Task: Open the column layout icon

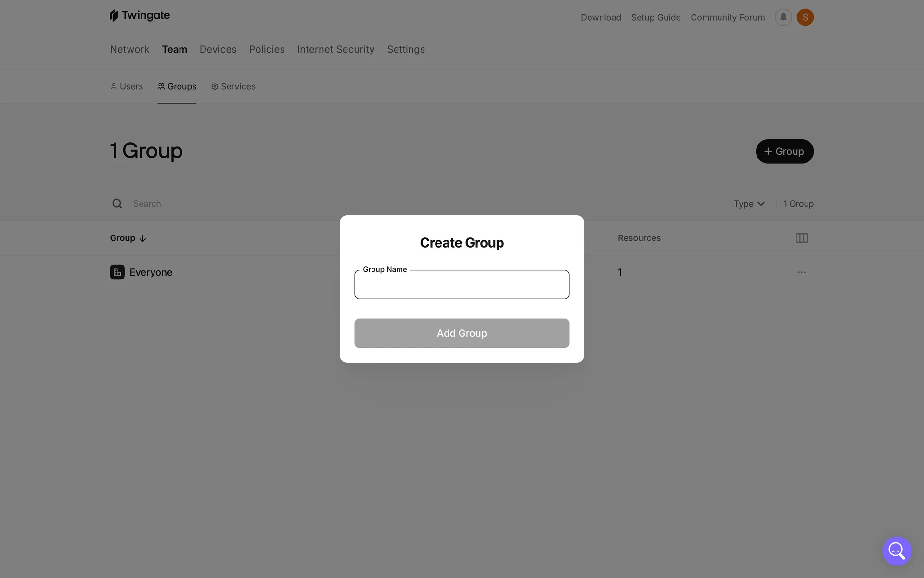Action: (x=801, y=238)
